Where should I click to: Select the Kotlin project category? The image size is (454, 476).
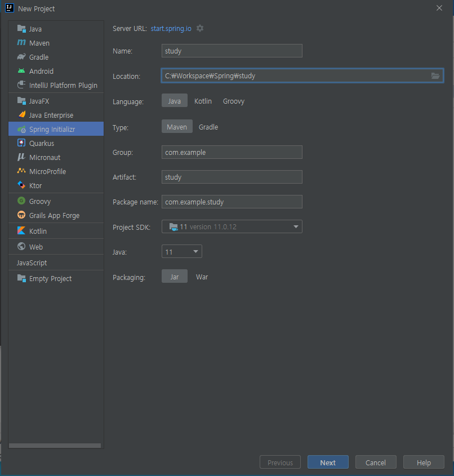tap(56, 231)
